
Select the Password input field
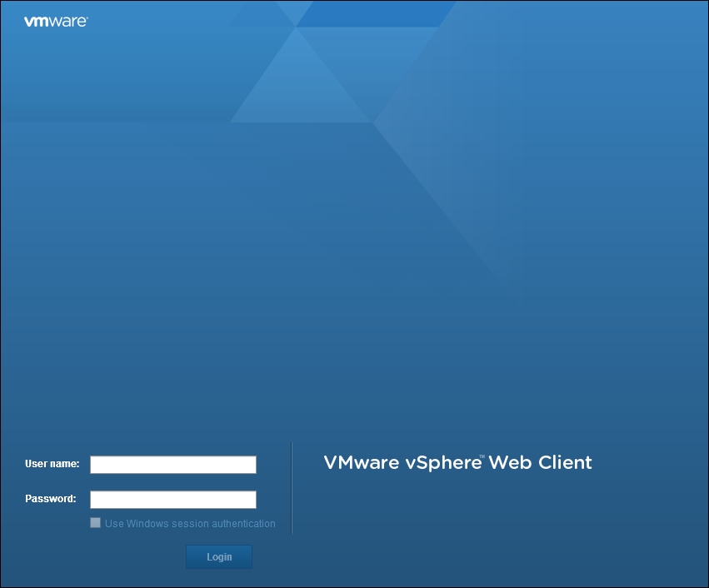[173, 500]
